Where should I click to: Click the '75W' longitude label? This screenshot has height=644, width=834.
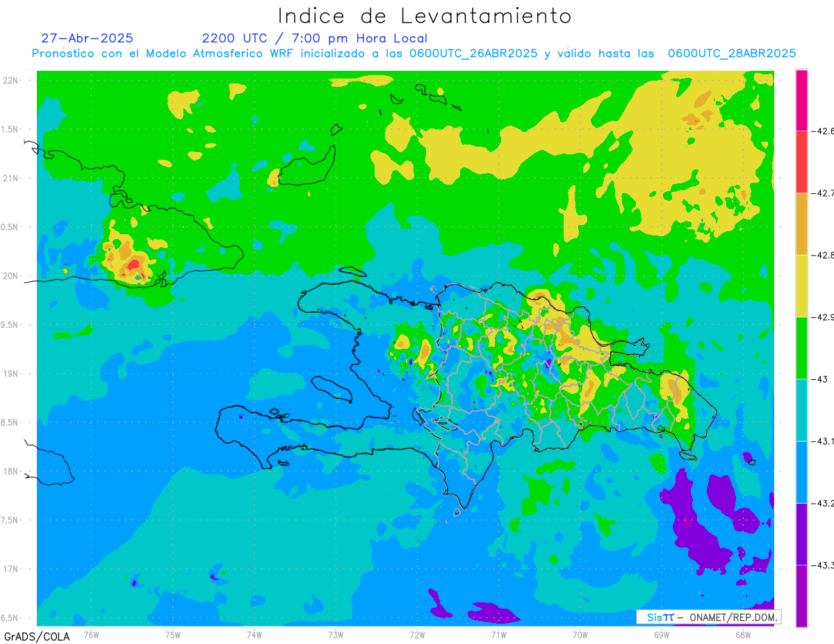point(172,634)
